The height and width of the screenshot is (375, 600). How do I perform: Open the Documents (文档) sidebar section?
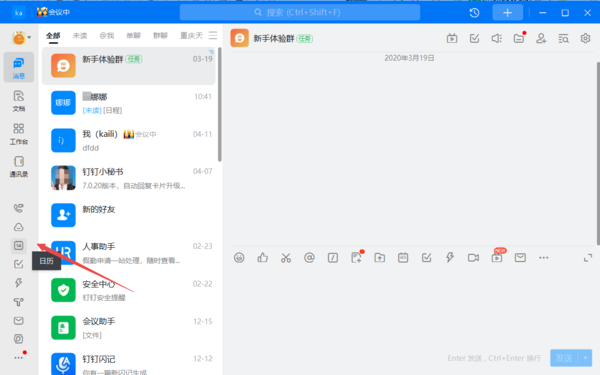pos(19,101)
